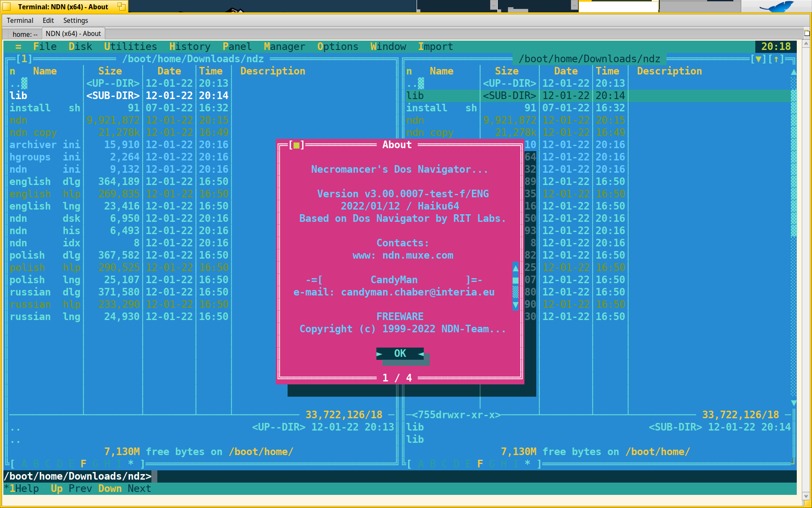Close the About dialog via its [■] box
The image size is (812, 508).
pos(296,145)
